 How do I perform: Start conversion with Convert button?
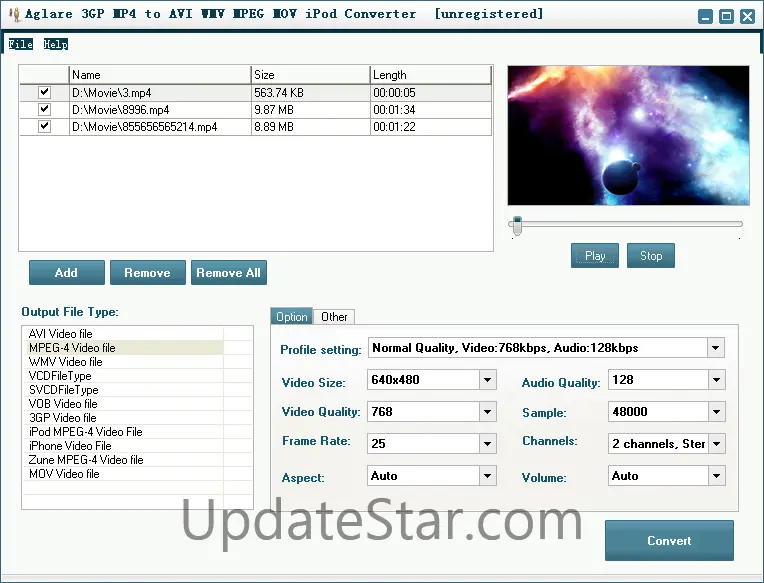tap(669, 541)
